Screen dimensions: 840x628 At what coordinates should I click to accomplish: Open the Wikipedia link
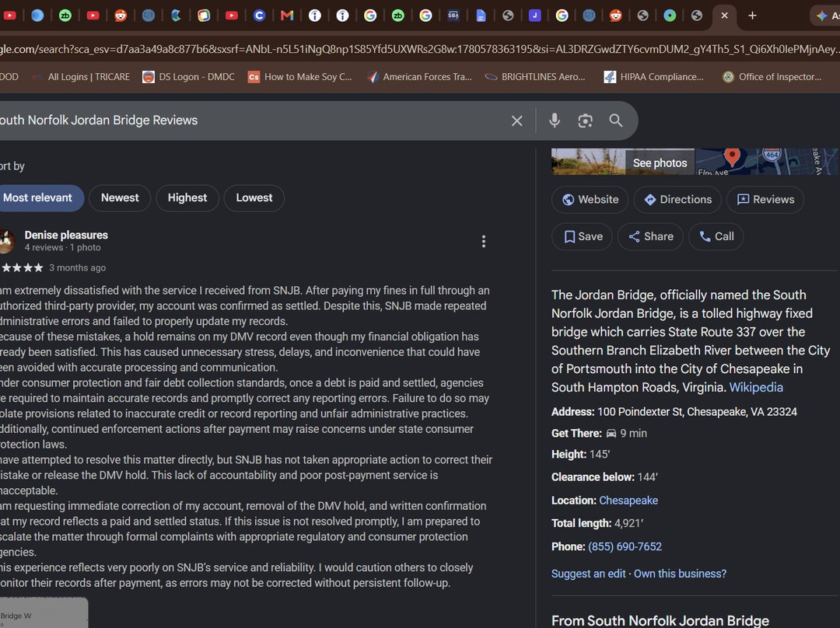(x=756, y=387)
